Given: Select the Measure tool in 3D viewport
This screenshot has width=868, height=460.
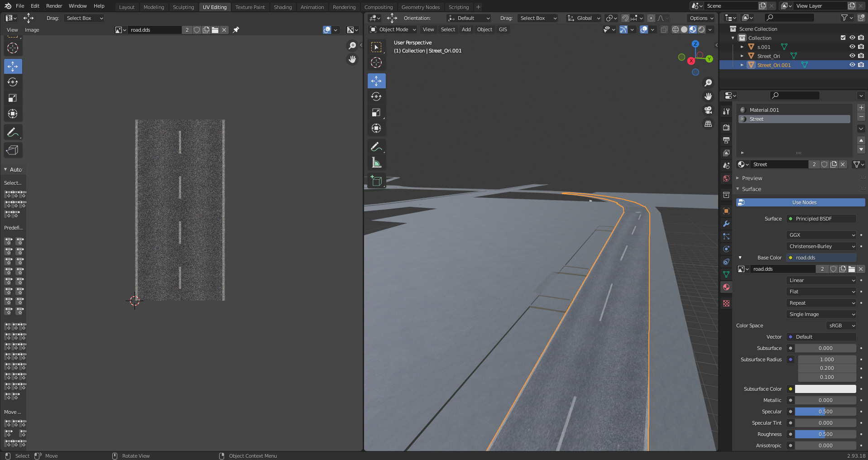Looking at the screenshot, I should click(376, 163).
